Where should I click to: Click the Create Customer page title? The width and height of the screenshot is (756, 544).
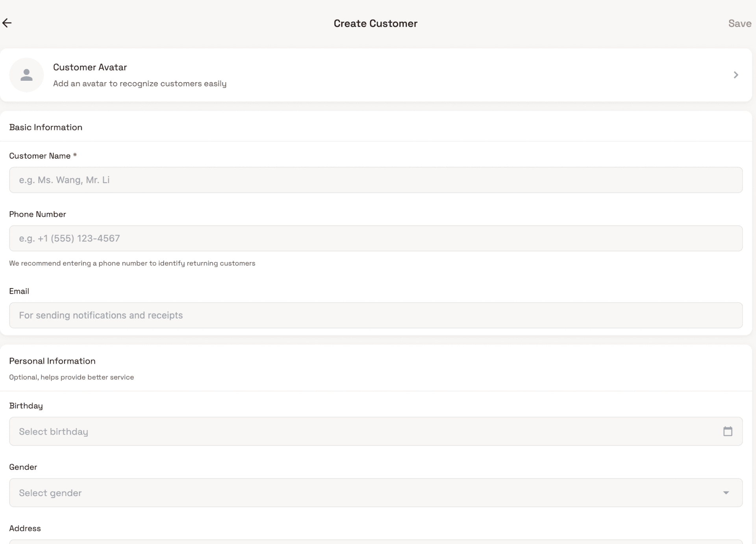[375, 23]
